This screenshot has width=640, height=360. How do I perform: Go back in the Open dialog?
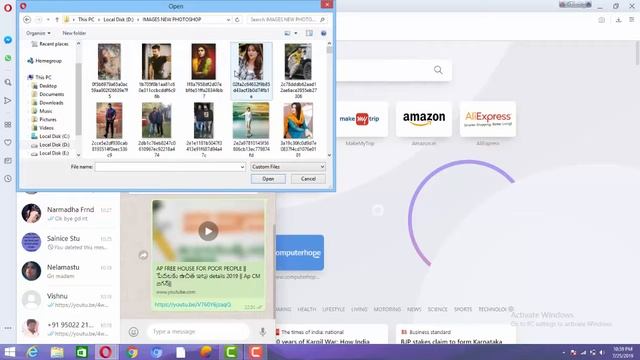(x=27, y=20)
